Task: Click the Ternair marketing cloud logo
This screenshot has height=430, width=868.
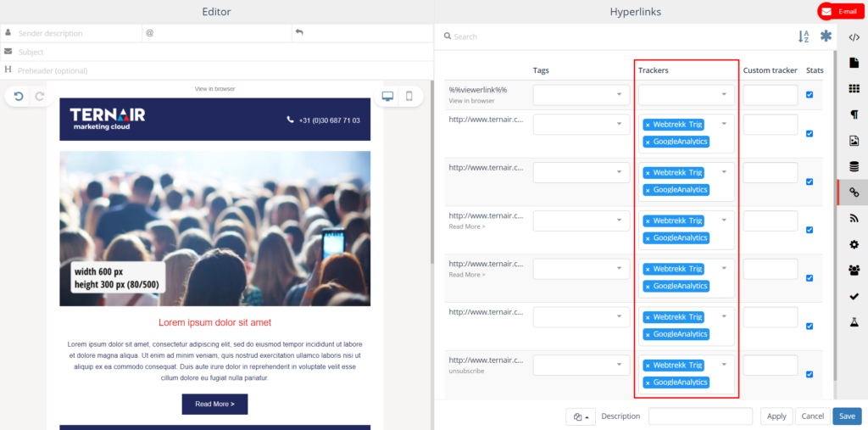Action: tap(108, 119)
